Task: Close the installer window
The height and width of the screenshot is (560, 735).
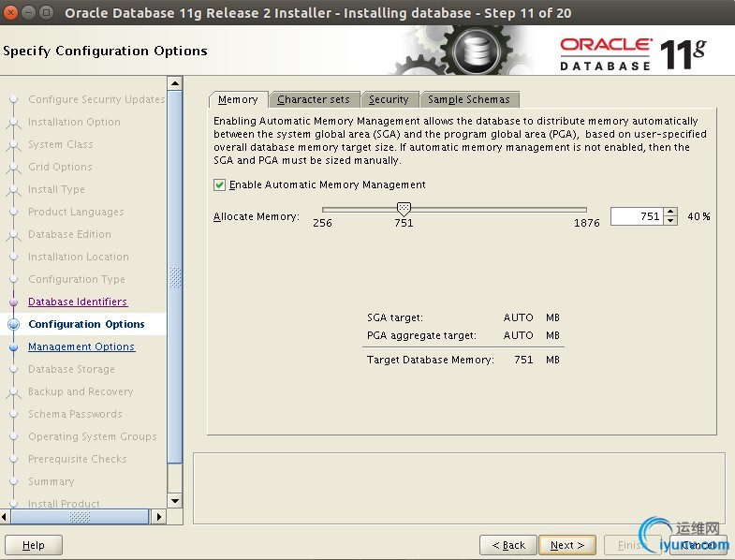Action: [x=11, y=12]
